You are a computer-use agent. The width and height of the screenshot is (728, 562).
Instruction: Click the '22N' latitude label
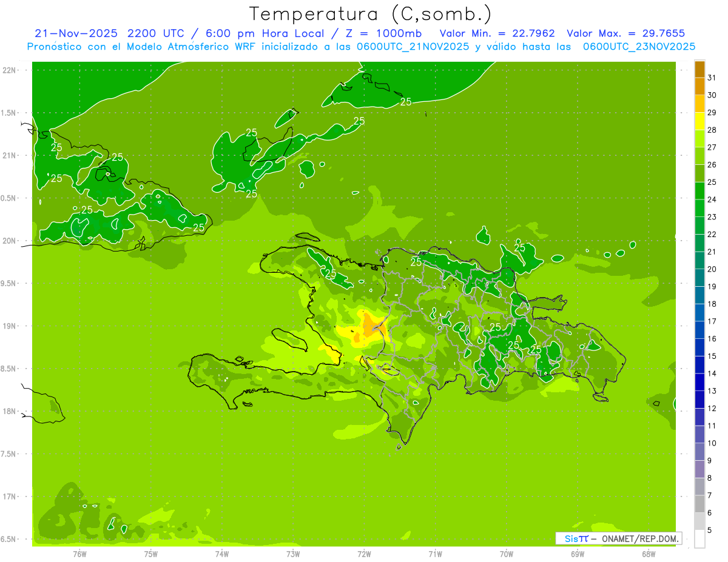tap(9, 70)
